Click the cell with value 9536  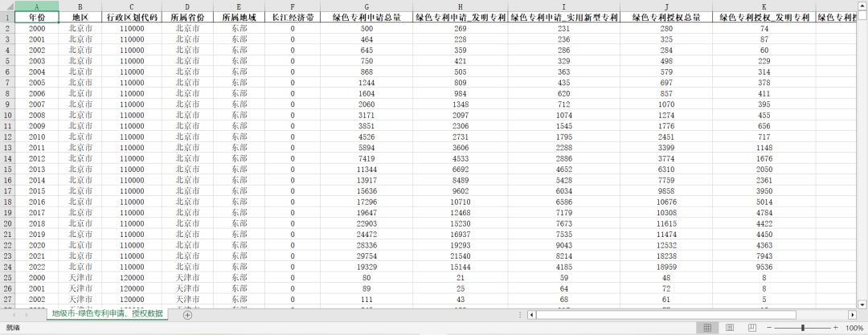[764, 267]
